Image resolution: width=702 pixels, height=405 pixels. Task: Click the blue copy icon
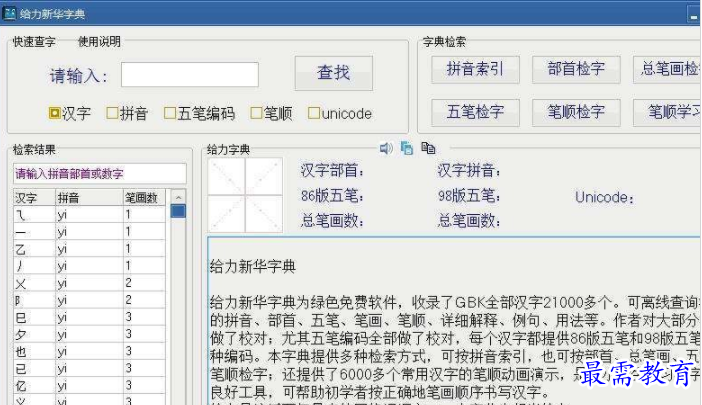(x=407, y=148)
